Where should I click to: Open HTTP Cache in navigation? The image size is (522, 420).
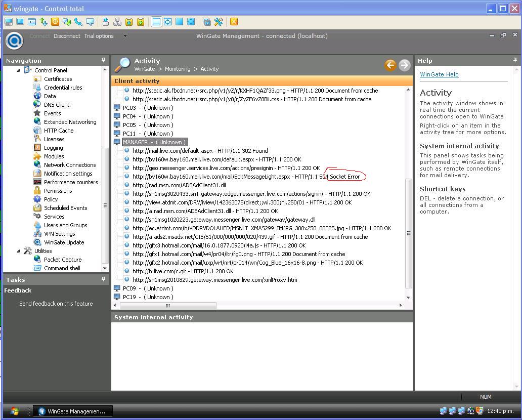[59, 131]
